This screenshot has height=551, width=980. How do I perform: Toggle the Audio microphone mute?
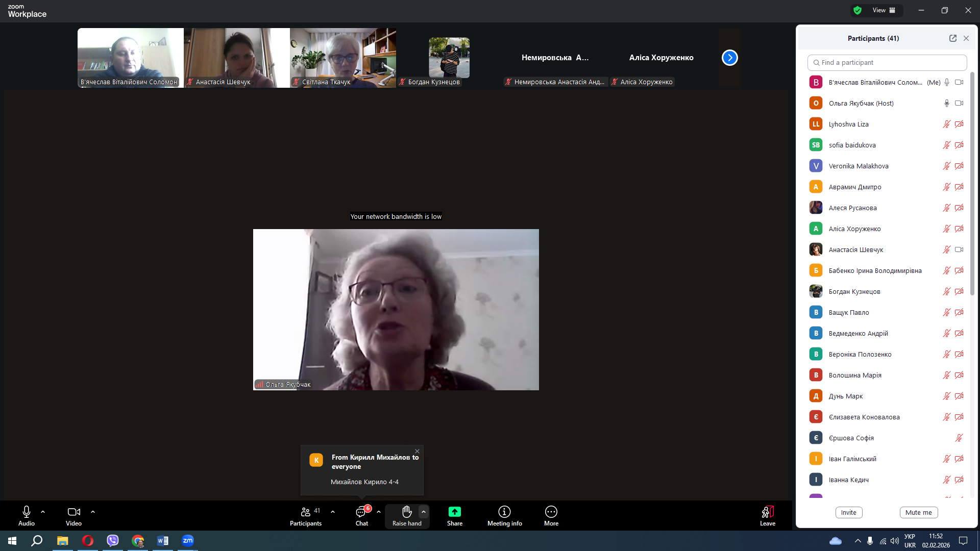click(27, 512)
